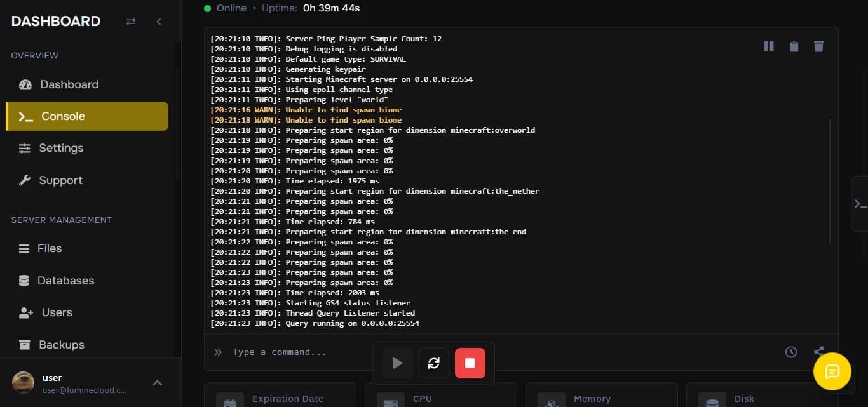This screenshot has height=407, width=868.
Task: Collapse the sidebar with left chevron
Action: coord(159,22)
